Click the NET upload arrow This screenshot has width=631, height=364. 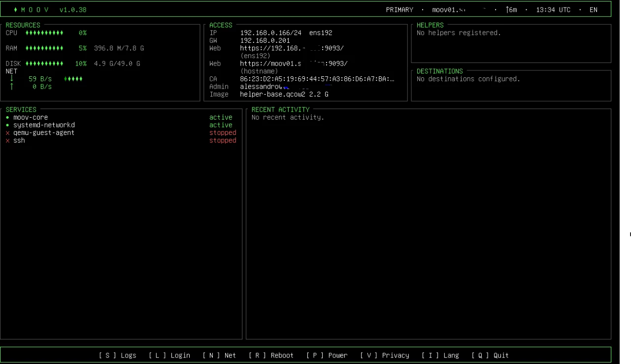(12, 87)
